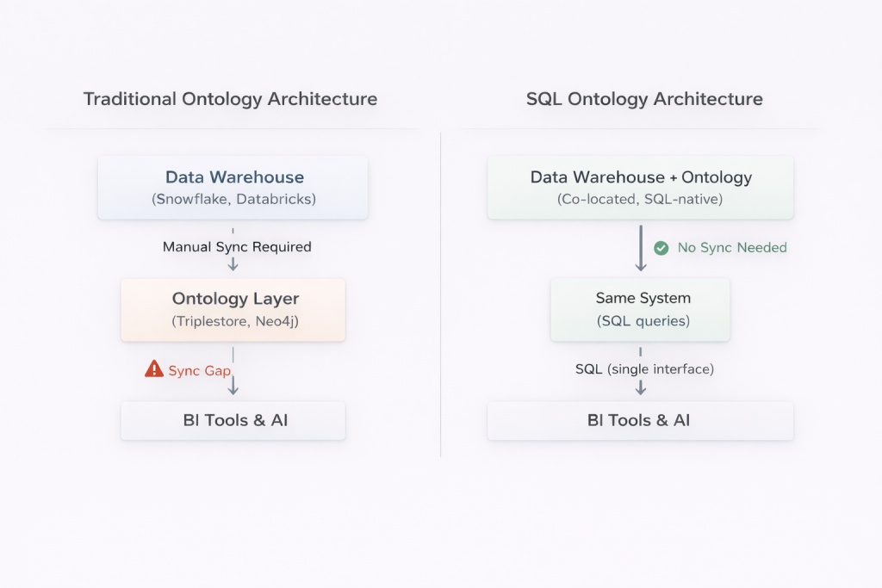Select the arrow above the right BI Tools box
This screenshot has width=882, height=588.
(x=640, y=389)
